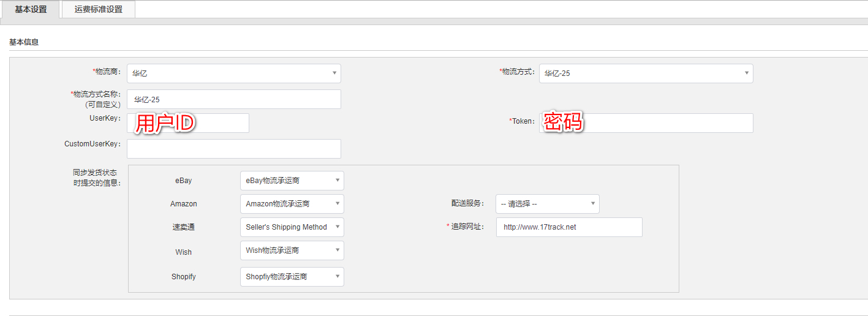Click the UserKey field label
Viewport: 868px width, 316px height.
[105, 118]
